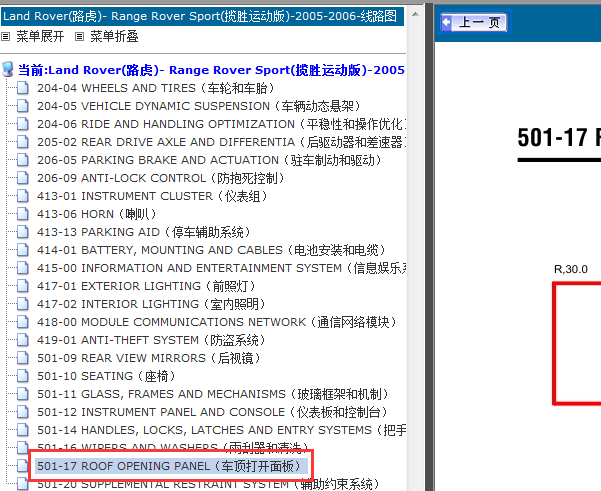Click page icon beside 204-04 WHEELS AND TIRES
The image size is (601, 491).
pyautogui.click(x=23, y=88)
